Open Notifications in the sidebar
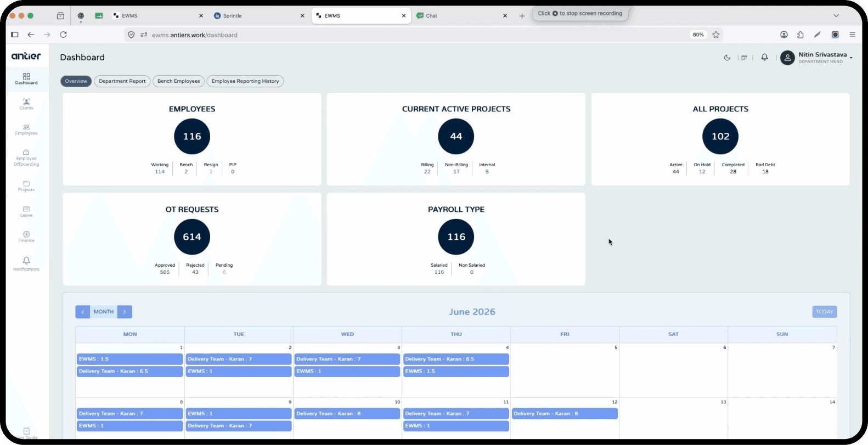This screenshot has width=868, height=445. (x=26, y=264)
